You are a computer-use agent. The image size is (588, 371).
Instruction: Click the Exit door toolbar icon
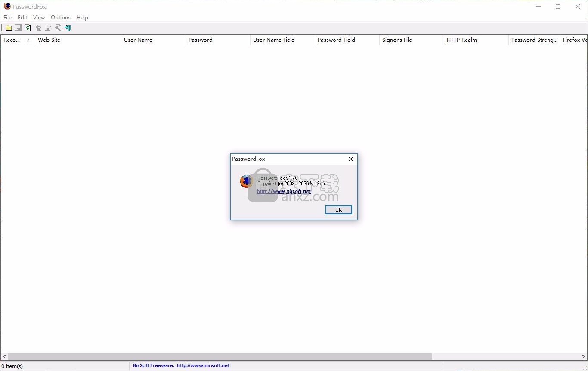[68, 28]
